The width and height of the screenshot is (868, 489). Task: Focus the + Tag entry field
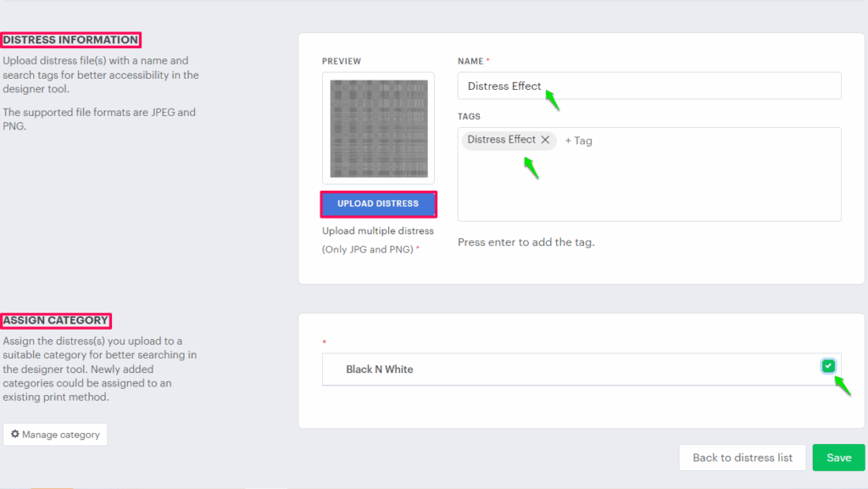pyautogui.click(x=580, y=141)
